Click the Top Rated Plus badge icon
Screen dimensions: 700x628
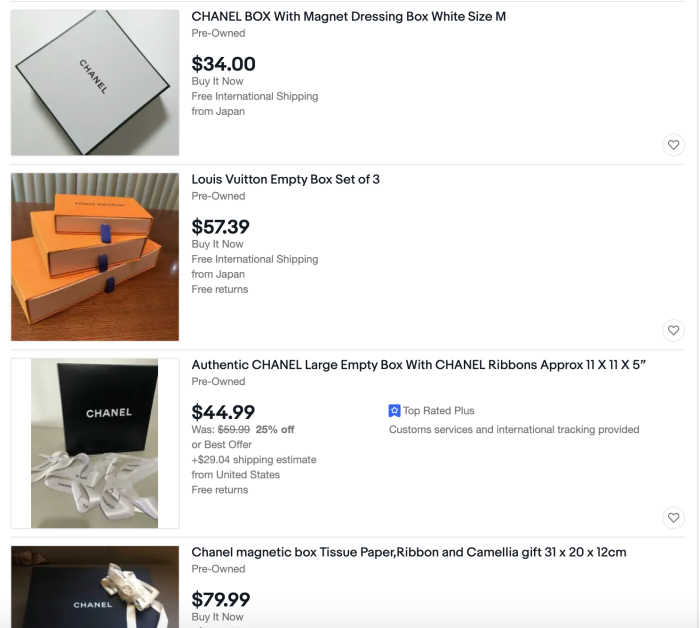click(x=395, y=411)
